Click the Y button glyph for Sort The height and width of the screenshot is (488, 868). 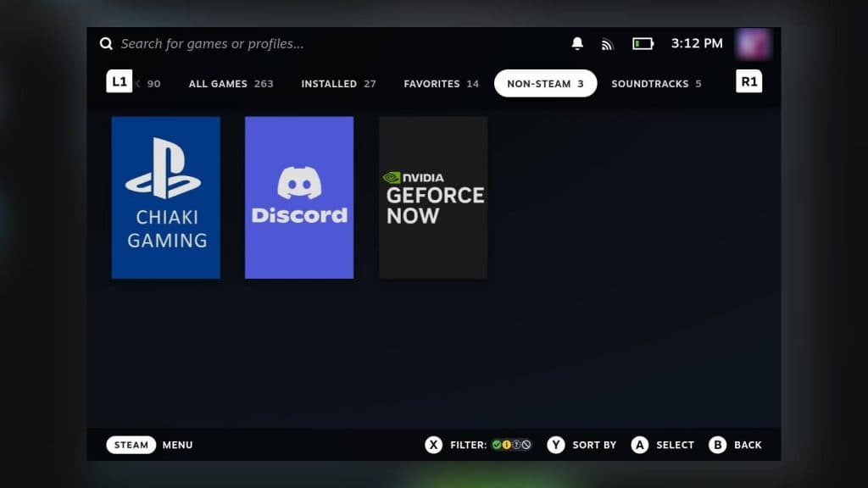[556, 445]
